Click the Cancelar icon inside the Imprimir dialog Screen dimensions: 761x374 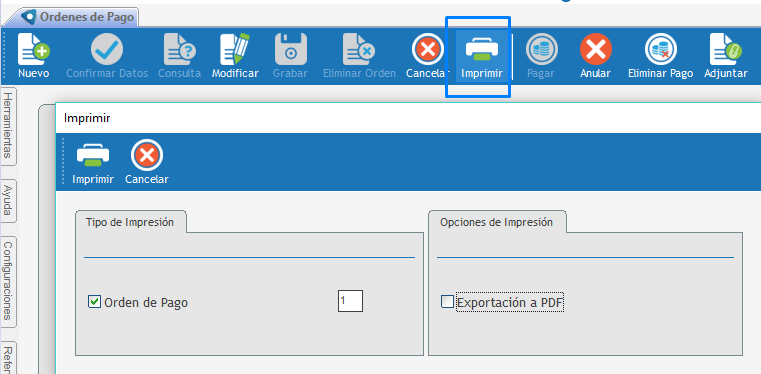[x=147, y=155]
